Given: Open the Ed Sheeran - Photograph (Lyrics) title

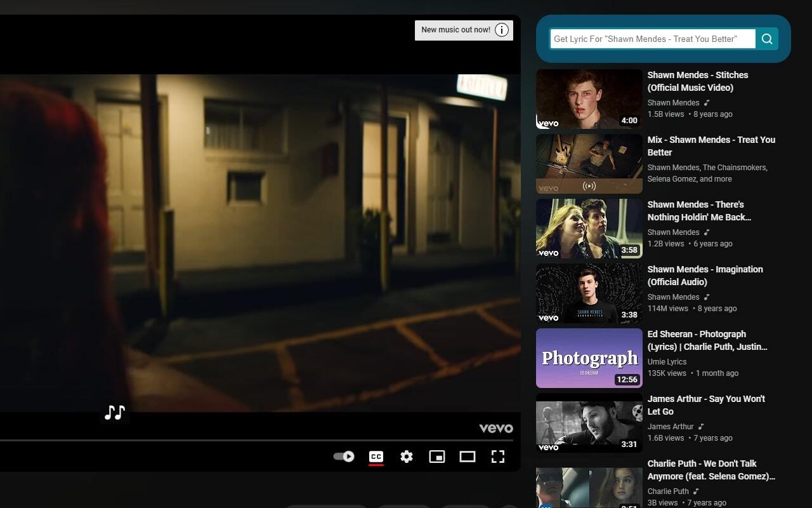Looking at the screenshot, I should (x=707, y=340).
